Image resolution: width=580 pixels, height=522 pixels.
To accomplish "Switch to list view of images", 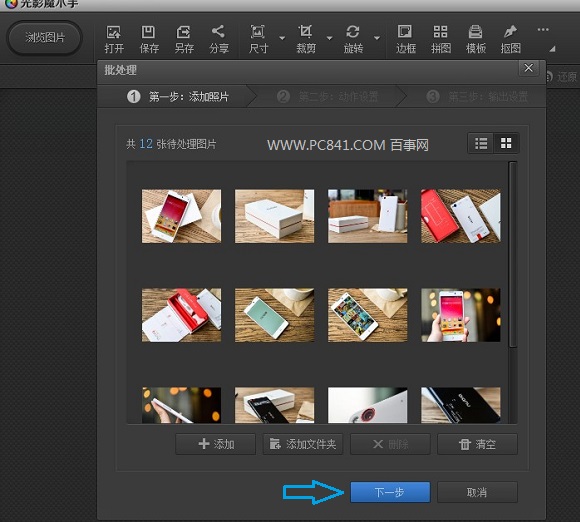I will [x=481, y=143].
